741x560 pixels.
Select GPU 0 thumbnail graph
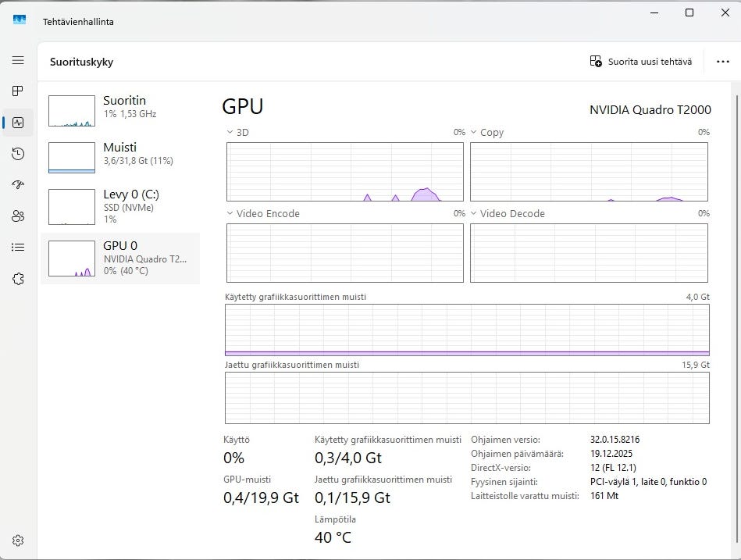coord(71,259)
